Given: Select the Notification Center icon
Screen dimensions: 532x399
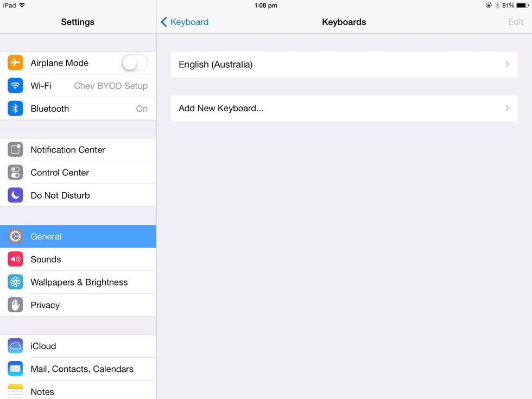Looking at the screenshot, I should (15, 149).
